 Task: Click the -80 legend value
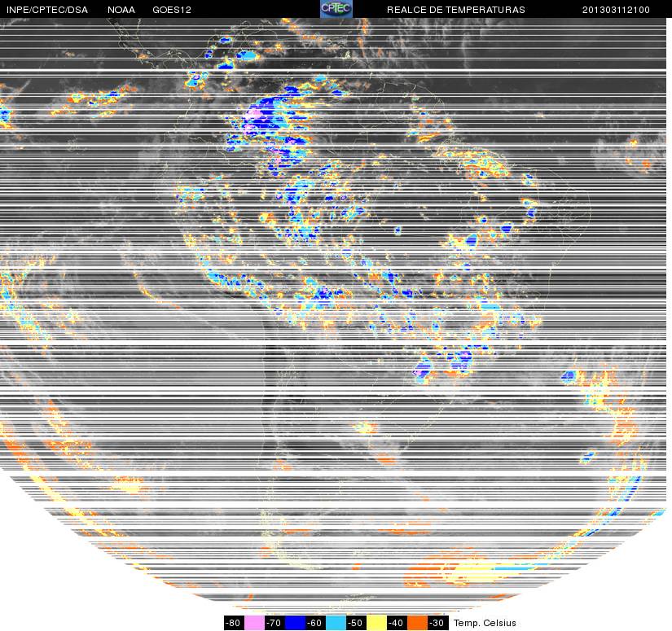234,623
